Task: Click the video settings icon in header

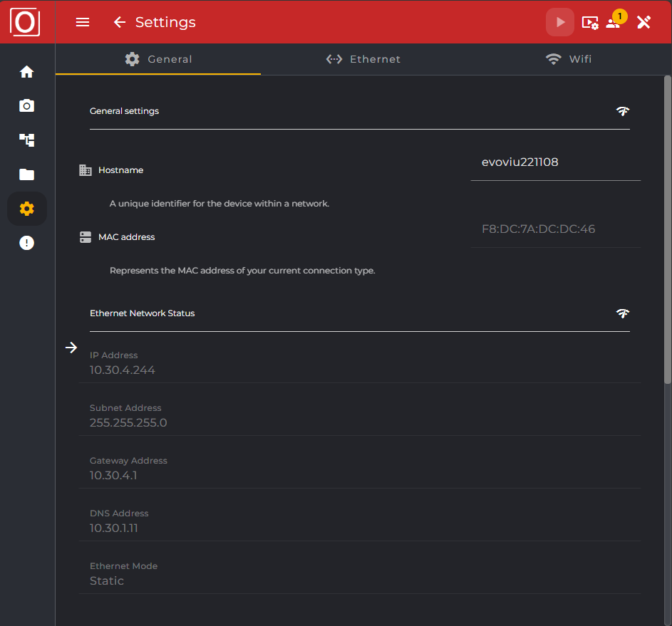Action: tap(590, 22)
